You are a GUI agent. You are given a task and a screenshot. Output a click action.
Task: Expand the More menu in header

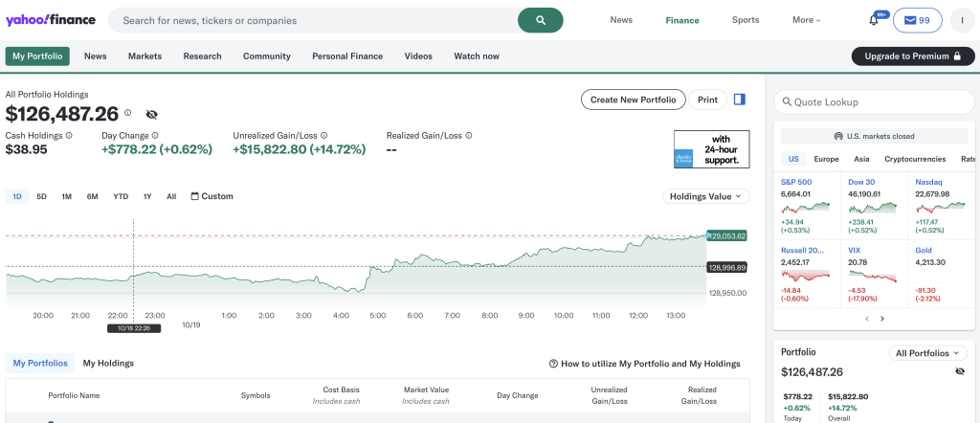pos(806,20)
